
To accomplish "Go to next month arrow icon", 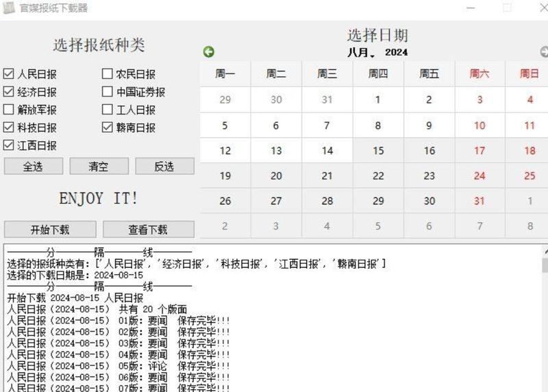I will 544,52.
